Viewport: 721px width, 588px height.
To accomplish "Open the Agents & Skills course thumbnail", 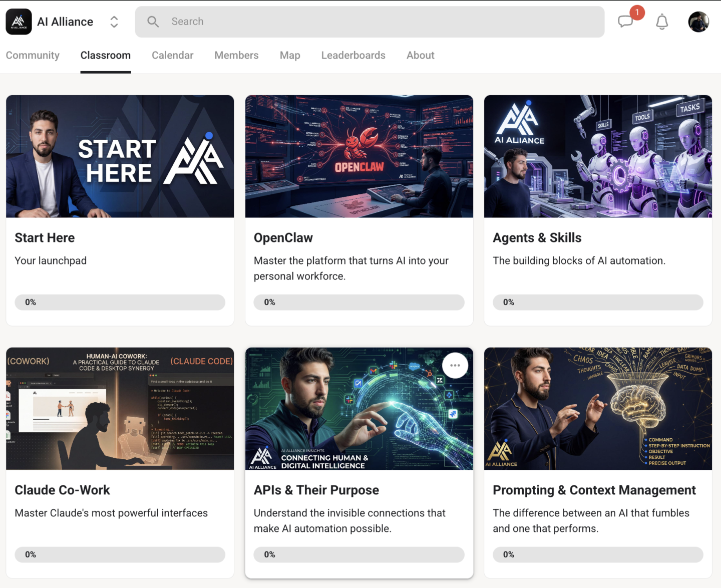I will click(x=598, y=156).
